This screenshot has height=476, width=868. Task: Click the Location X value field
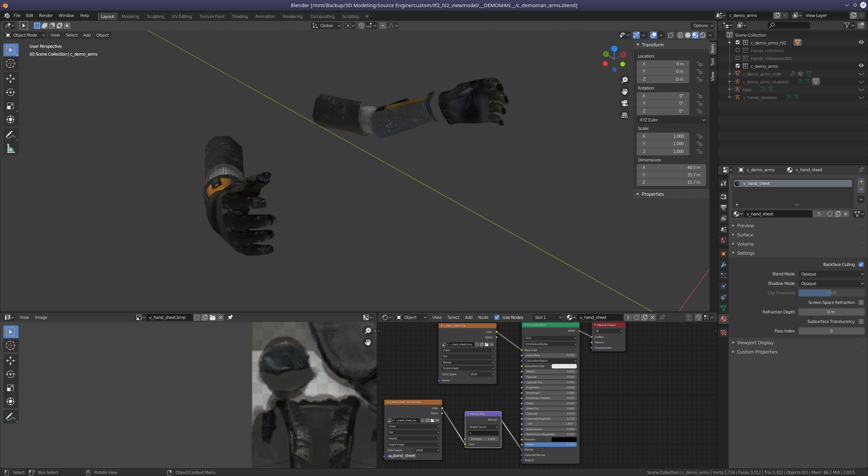pos(663,64)
